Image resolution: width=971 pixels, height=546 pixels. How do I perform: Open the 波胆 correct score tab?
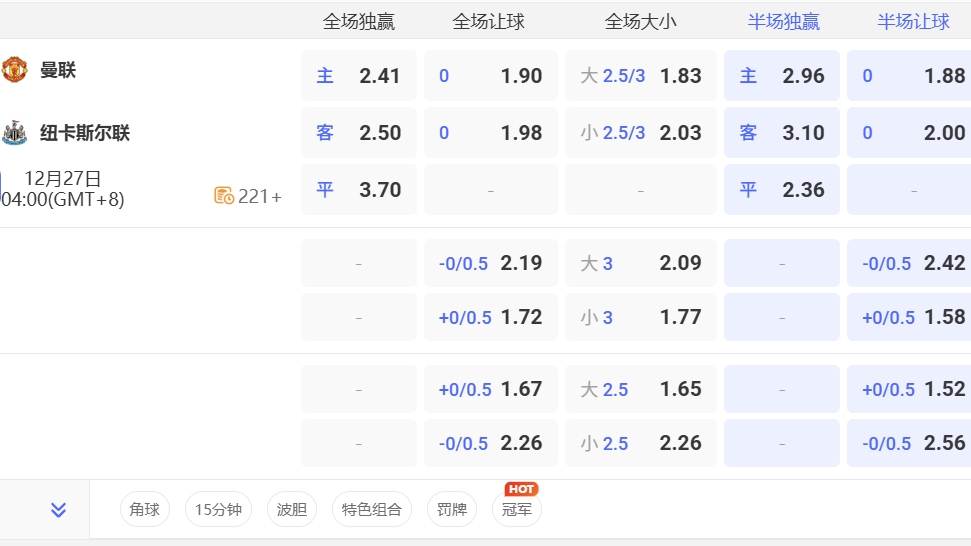click(x=292, y=510)
